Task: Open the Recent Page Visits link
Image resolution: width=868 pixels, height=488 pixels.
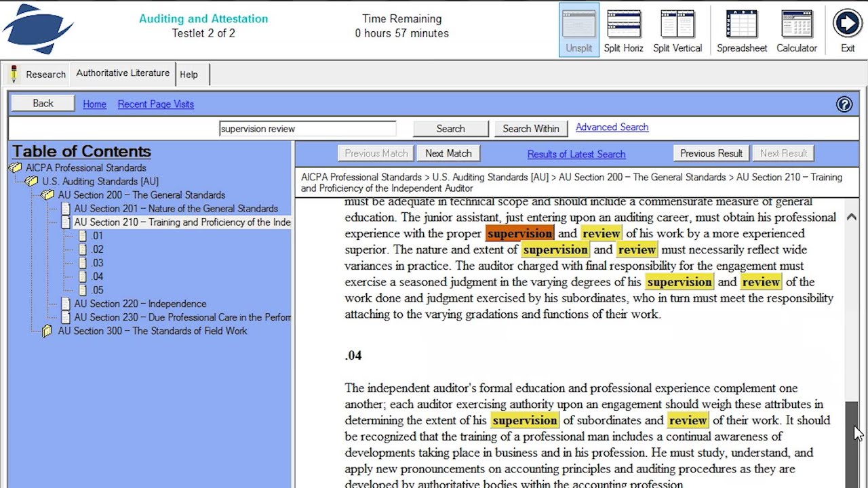Action: click(155, 104)
